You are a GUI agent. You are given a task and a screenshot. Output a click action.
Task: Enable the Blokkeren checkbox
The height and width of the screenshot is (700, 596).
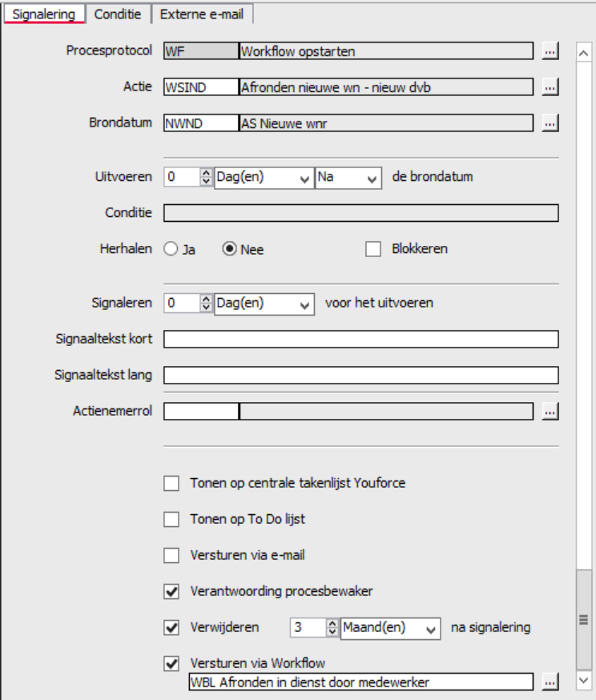click(373, 248)
